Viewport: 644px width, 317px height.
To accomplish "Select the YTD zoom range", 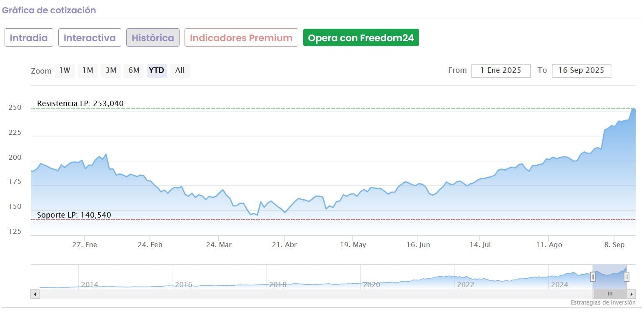I will [x=157, y=70].
